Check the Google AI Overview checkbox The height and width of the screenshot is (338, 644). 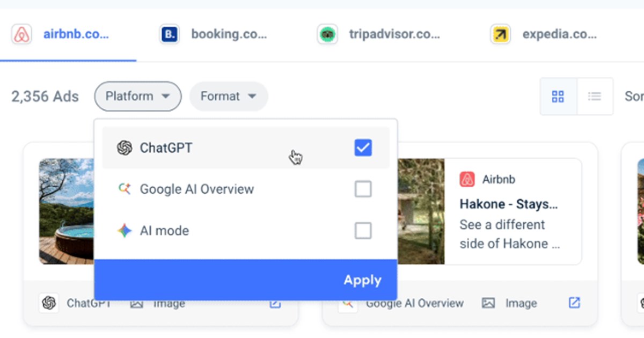coord(363,189)
